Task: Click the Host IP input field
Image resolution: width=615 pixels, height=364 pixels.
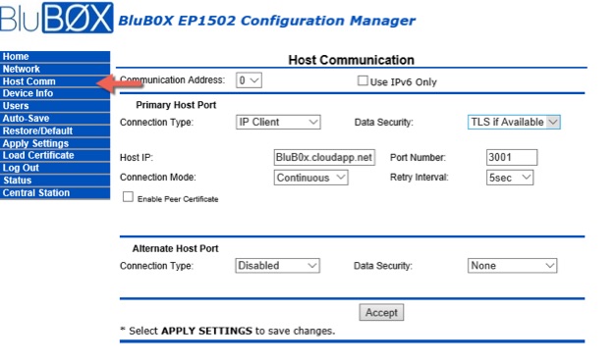Action: 324,158
